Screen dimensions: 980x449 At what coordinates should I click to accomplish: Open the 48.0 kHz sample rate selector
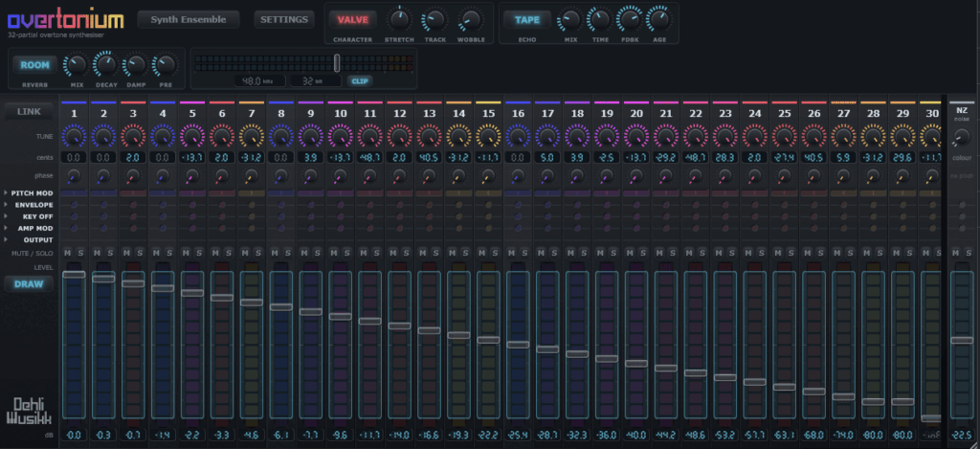click(259, 80)
